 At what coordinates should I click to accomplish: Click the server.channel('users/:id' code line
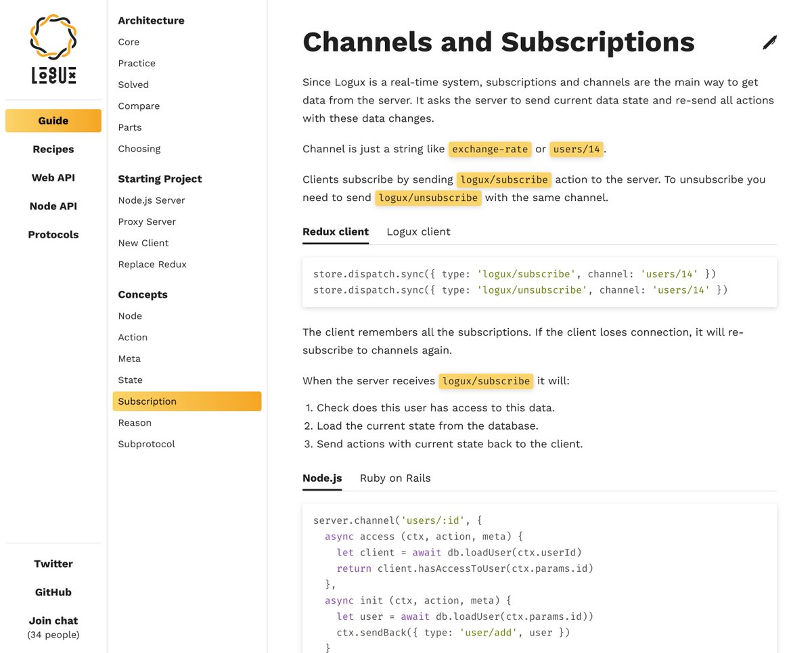397,520
